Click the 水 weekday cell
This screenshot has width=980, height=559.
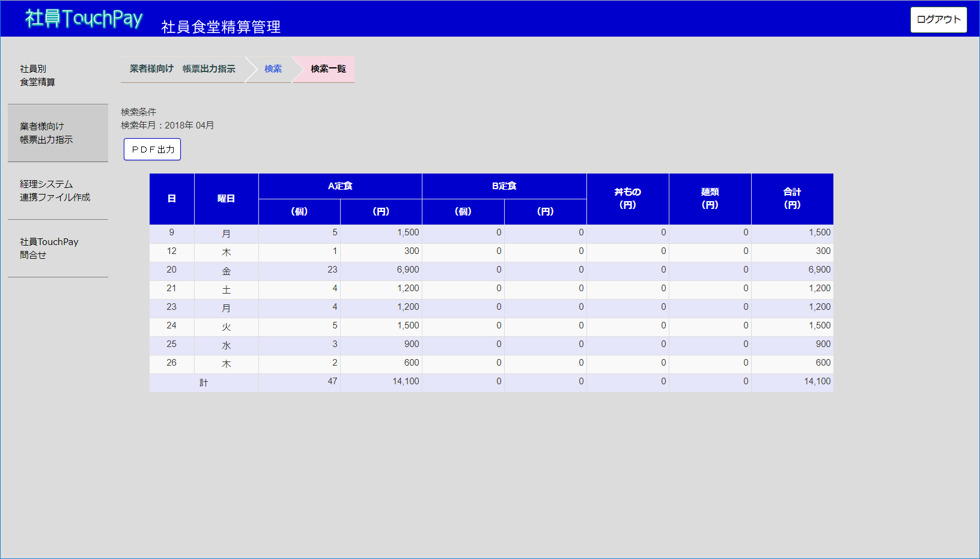click(227, 345)
